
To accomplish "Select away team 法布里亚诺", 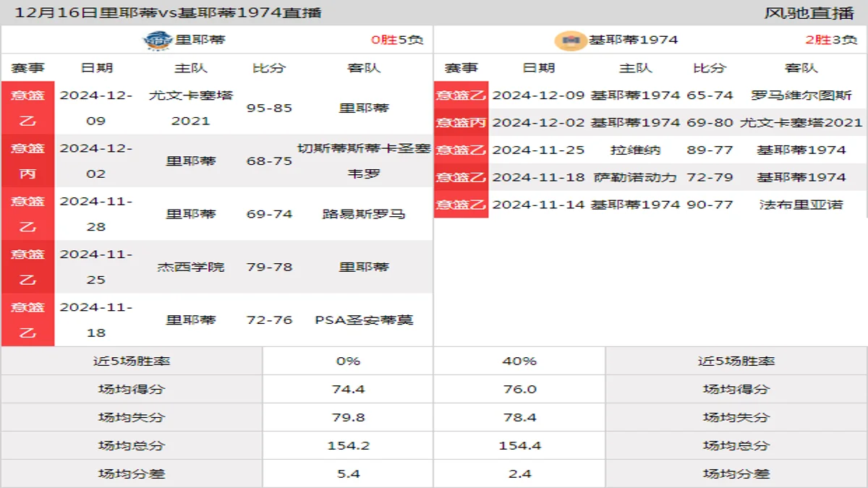I will 801,204.
